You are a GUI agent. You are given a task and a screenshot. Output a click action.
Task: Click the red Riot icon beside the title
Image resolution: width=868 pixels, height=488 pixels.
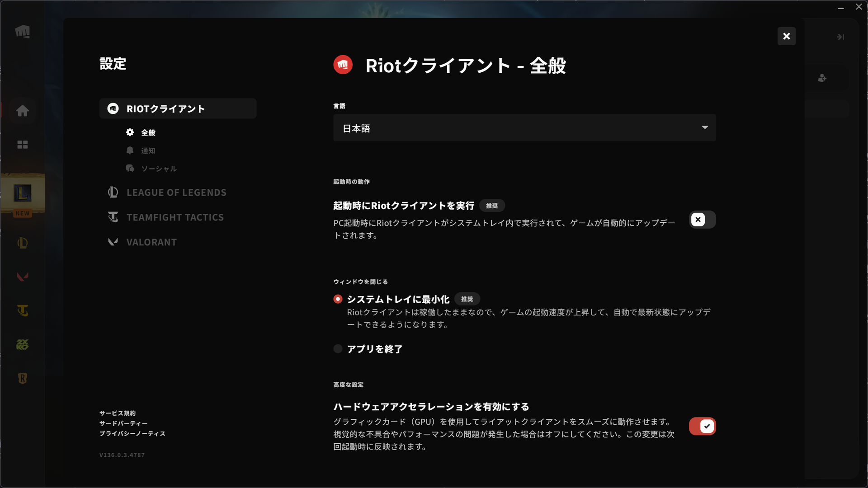coord(343,65)
